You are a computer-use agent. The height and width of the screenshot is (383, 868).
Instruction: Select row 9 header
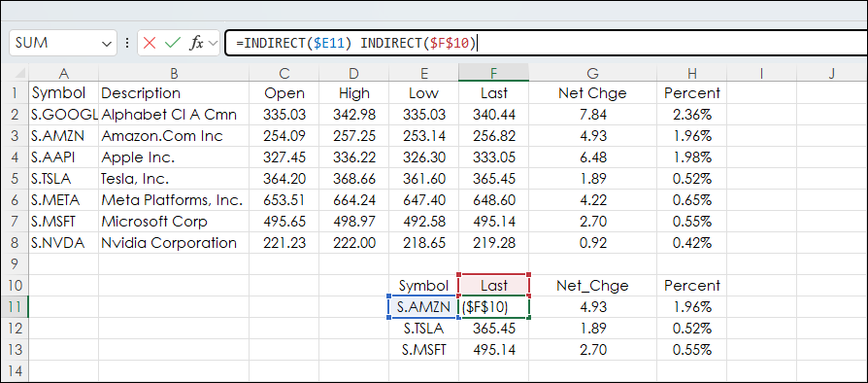(15, 263)
